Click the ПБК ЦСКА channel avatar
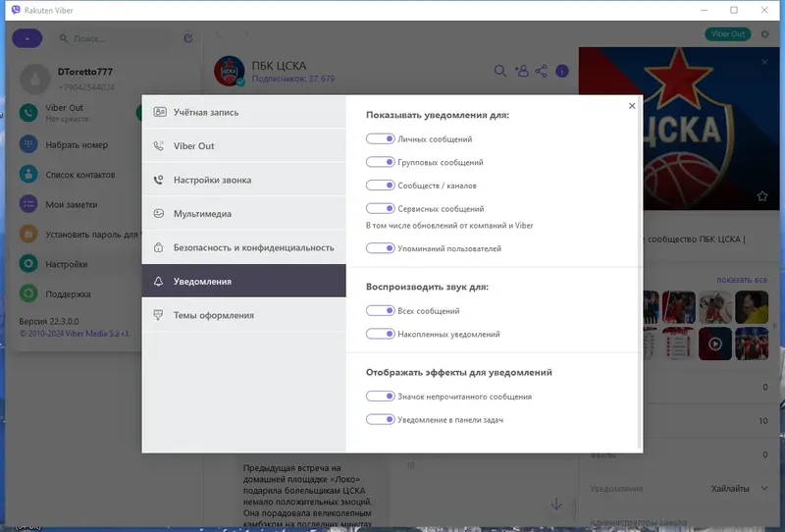 click(230, 71)
